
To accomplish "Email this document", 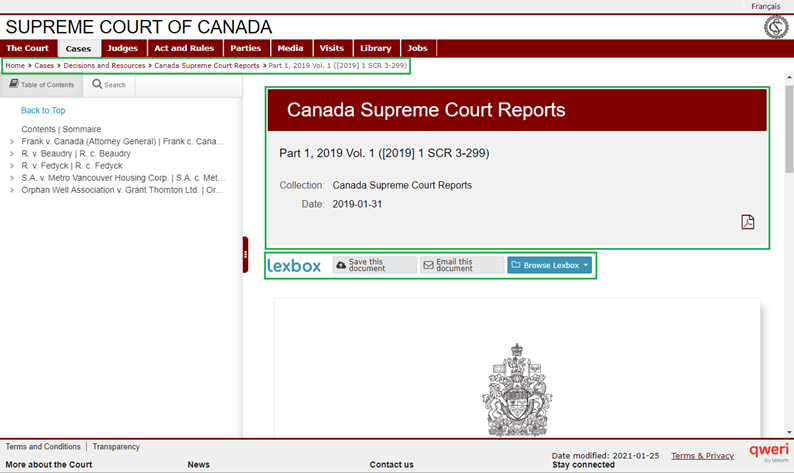I will coord(460,265).
